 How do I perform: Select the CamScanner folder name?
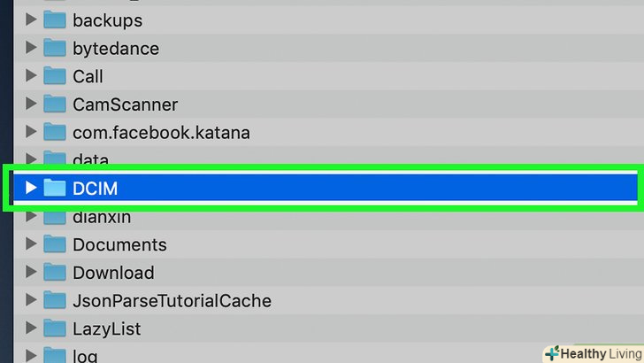(125, 104)
